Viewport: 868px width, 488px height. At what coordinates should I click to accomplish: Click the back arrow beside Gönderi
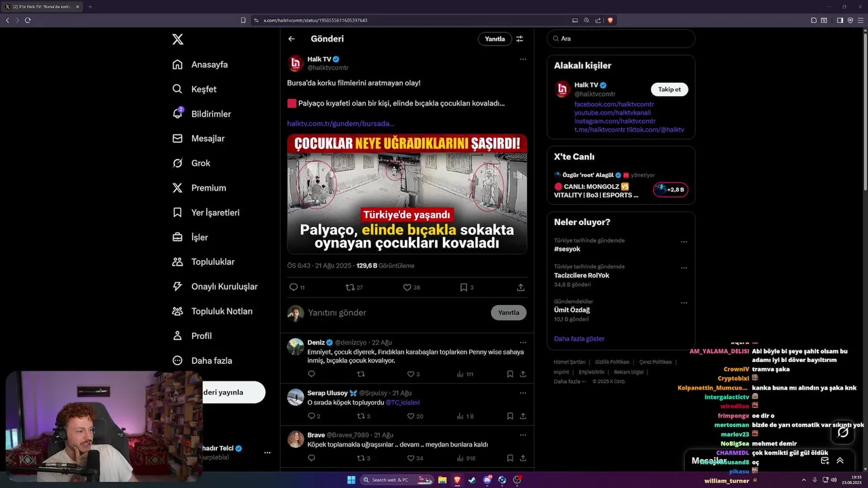pyautogui.click(x=292, y=39)
